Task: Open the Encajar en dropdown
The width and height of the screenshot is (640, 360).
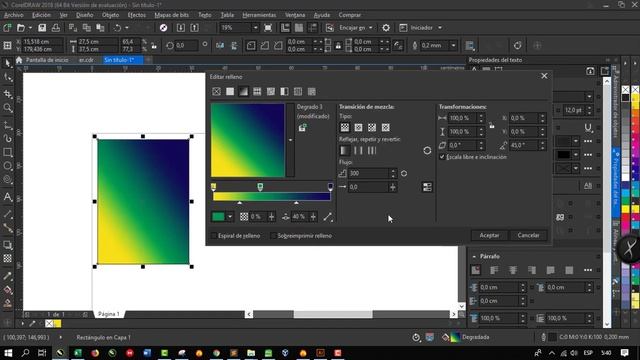Action: click(371, 28)
